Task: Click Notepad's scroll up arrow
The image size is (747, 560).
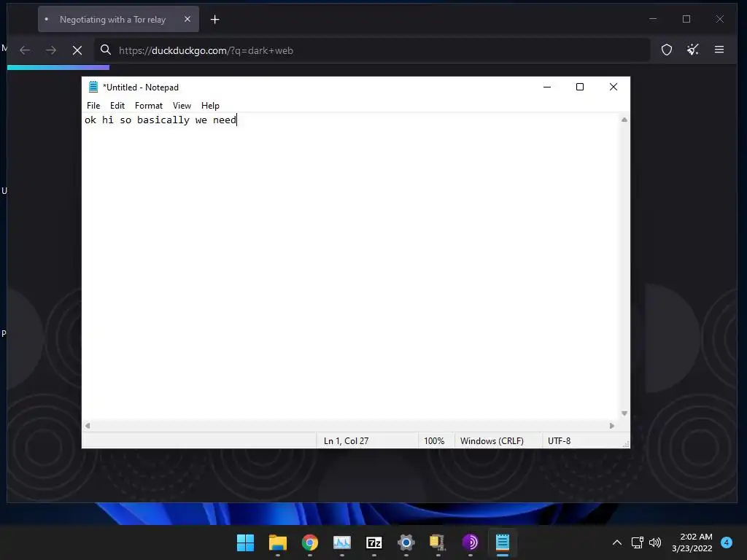Action: coord(624,120)
